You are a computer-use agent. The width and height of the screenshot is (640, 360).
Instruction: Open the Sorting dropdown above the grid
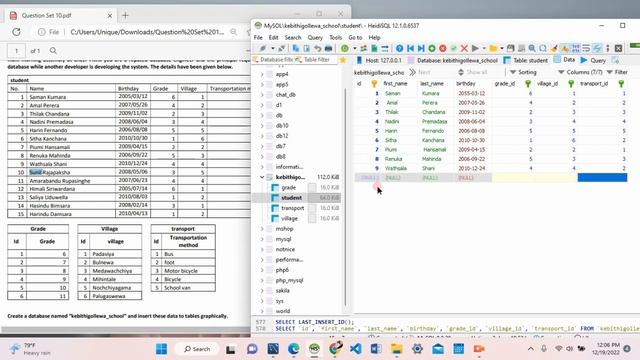[x=523, y=72]
